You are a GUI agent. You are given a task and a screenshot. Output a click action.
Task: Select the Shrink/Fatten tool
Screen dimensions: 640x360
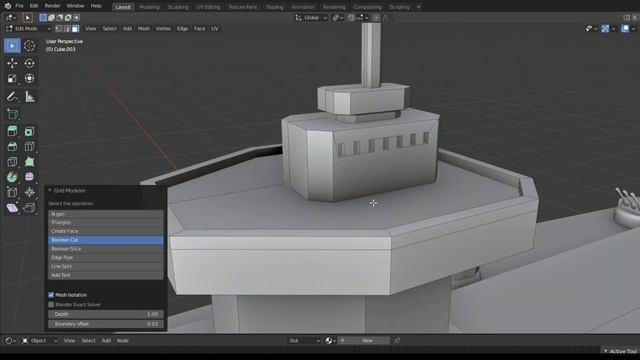[29, 192]
